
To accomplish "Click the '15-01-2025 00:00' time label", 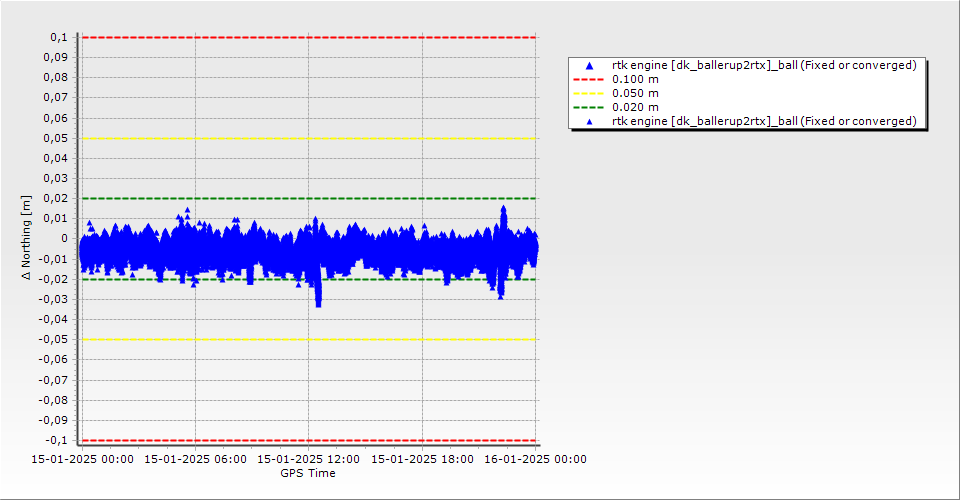I will (x=83, y=459).
